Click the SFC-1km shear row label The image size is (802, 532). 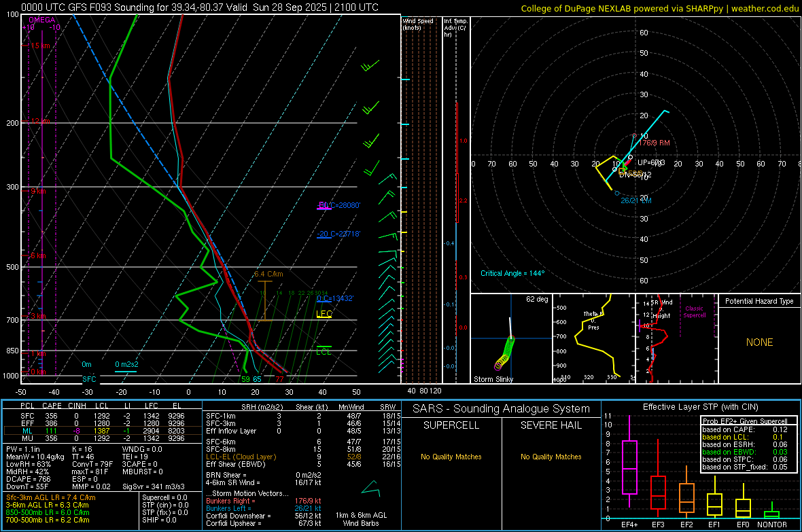point(220,416)
